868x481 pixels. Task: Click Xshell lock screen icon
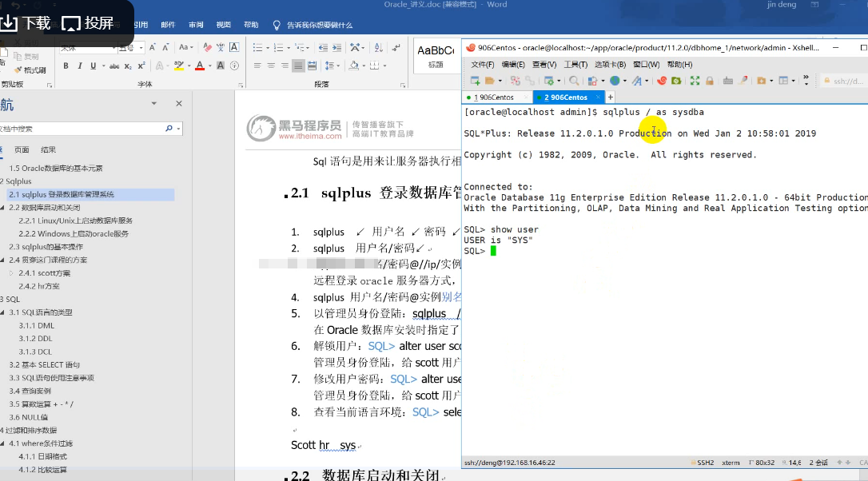[710, 81]
